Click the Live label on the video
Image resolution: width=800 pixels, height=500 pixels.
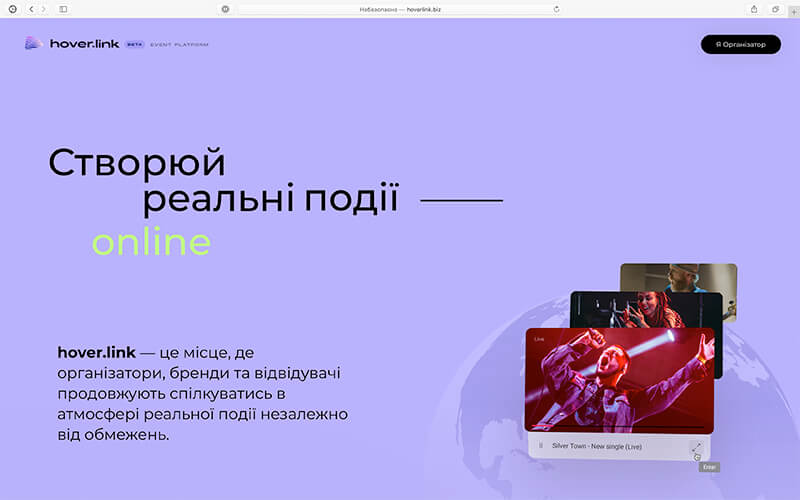pyautogui.click(x=539, y=339)
